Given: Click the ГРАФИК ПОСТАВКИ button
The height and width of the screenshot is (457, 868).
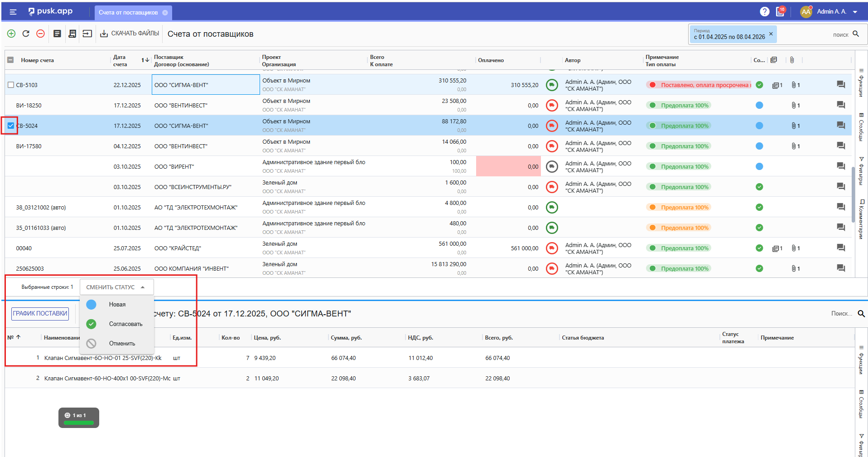Looking at the screenshot, I should 40,313.
